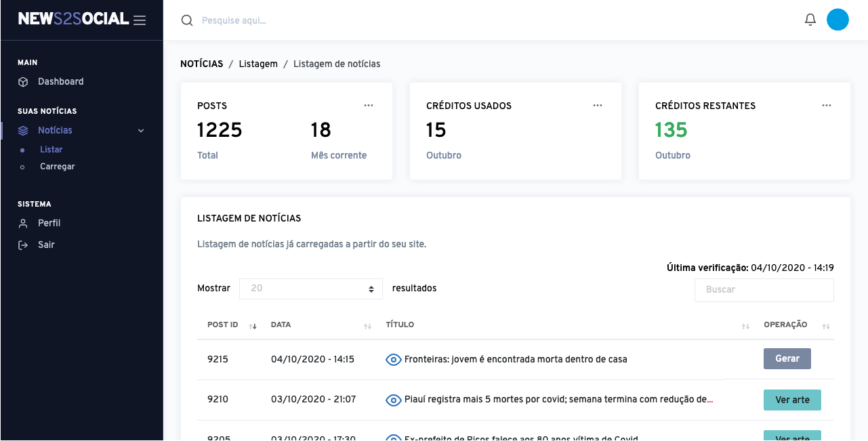This screenshot has height=441, width=868.
Task: Open options dots on Créditos Usados card
Action: pyautogui.click(x=597, y=106)
